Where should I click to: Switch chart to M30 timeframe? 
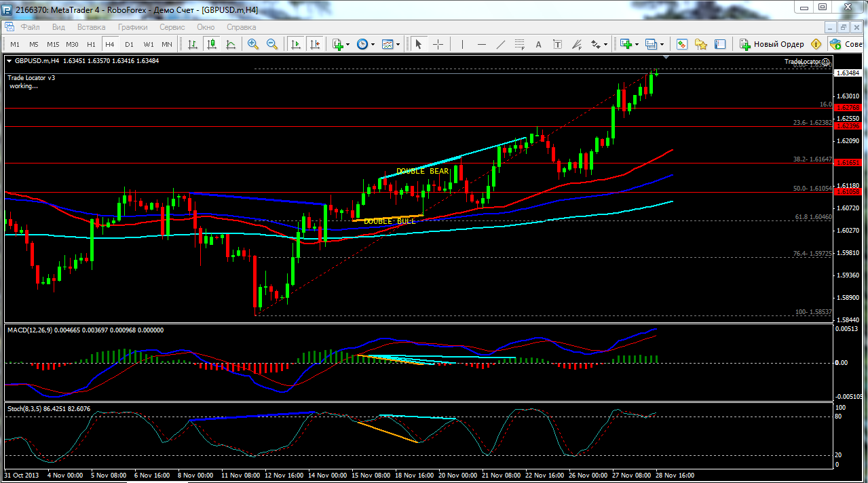(x=73, y=44)
